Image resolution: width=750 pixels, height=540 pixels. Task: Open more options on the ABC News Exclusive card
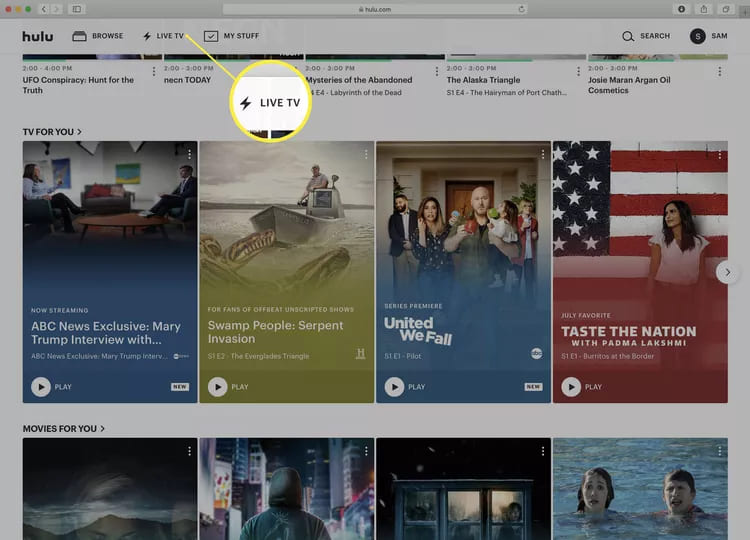(x=189, y=154)
